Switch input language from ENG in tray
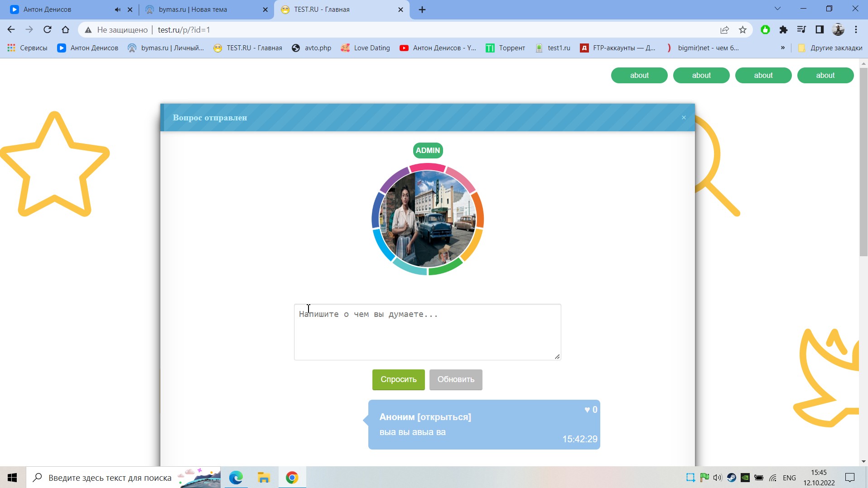Image resolution: width=868 pixels, height=488 pixels. 789,478
